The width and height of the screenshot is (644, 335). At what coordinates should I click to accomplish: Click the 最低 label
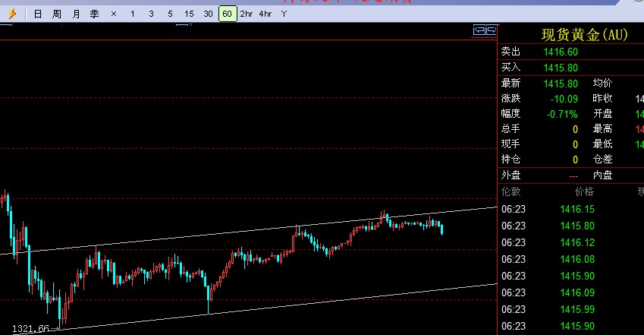tap(602, 144)
